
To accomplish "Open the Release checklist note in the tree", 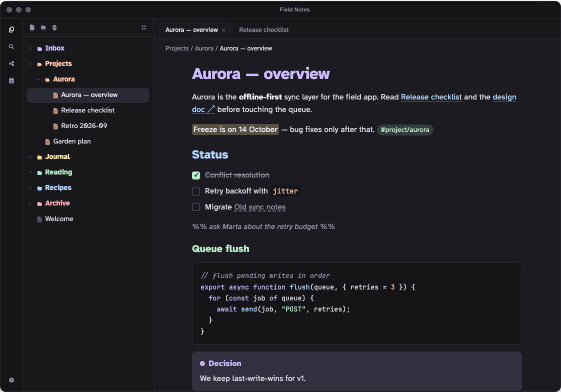I will [88, 110].
